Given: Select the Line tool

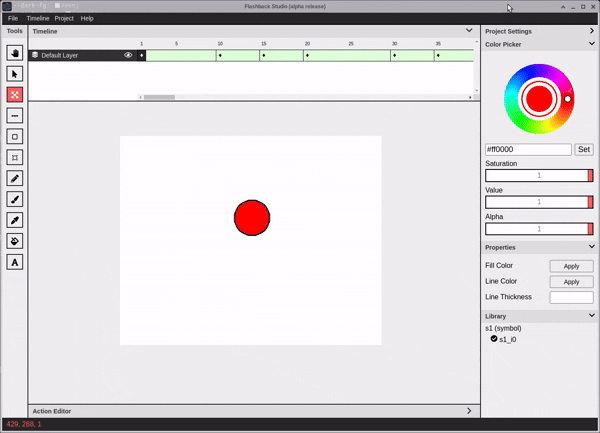Looking at the screenshot, I should [x=15, y=116].
